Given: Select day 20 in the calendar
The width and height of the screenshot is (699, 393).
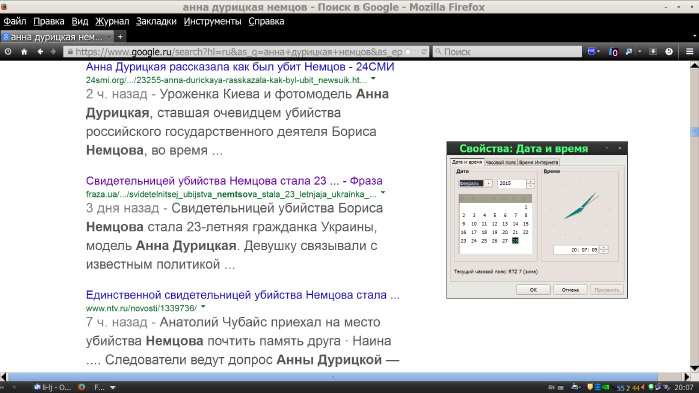Looking at the screenshot, I should coord(505,232).
